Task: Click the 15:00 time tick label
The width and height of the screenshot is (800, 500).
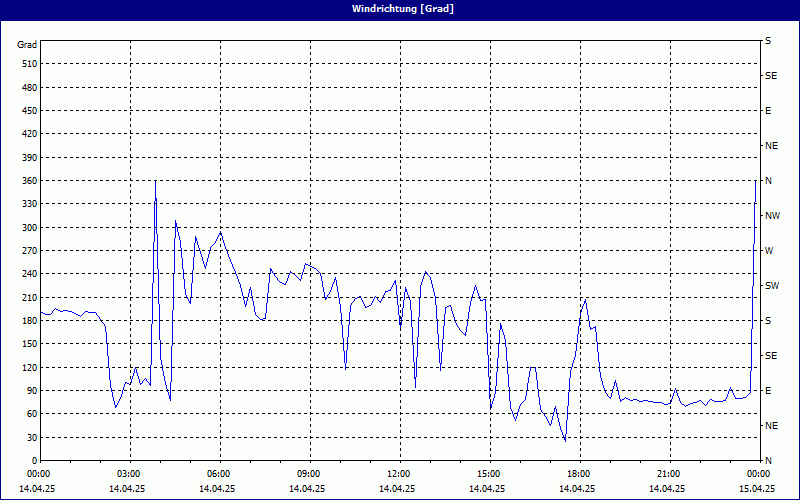Action: (x=490, y=474)
